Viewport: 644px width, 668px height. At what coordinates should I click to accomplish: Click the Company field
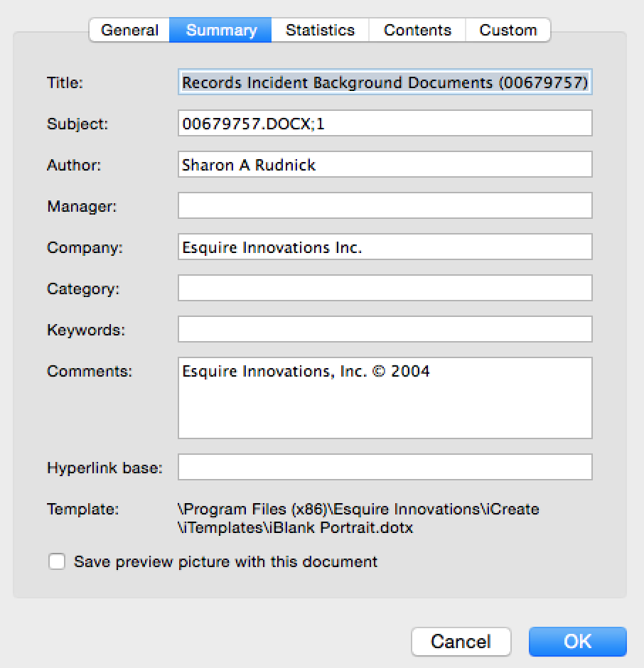(385, 247)
